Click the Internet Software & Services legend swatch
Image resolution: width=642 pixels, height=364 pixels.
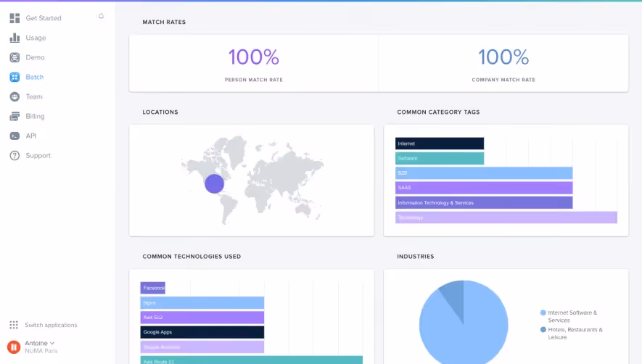point(543,313)
